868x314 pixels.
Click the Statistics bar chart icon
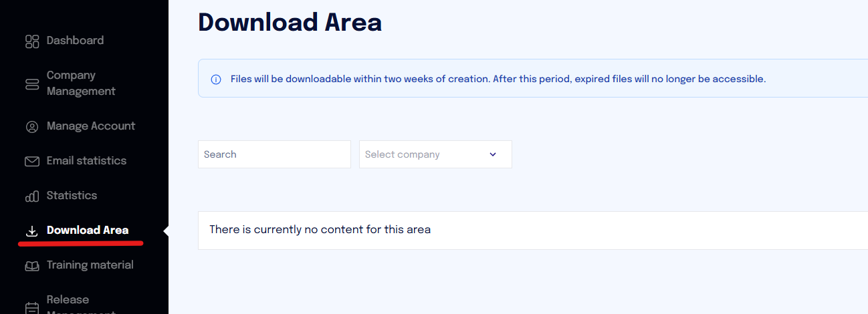[32, 196]
